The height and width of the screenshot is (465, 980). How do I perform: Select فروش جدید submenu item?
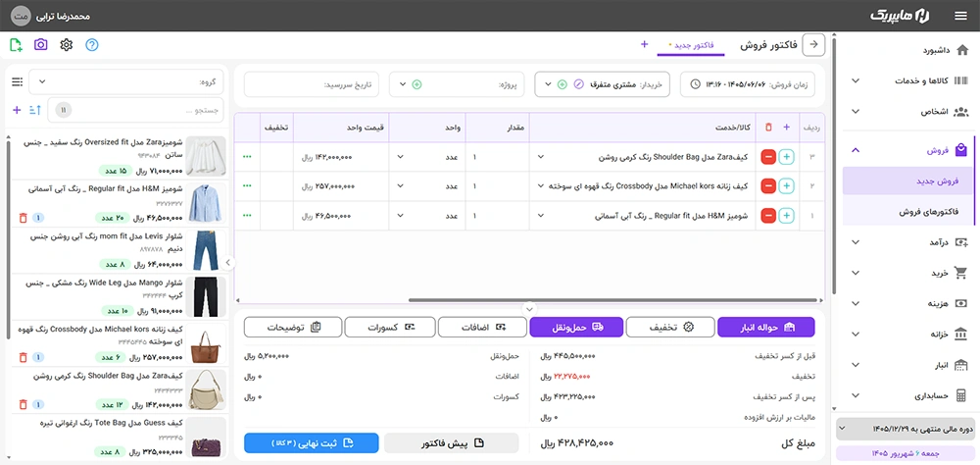click(908, 181)
